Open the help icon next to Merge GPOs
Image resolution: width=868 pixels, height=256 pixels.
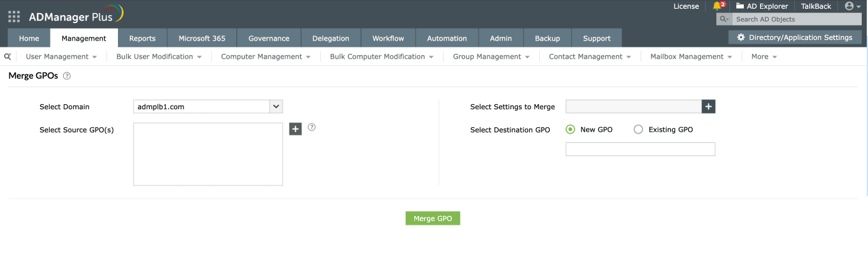click(x=67, y=76)
